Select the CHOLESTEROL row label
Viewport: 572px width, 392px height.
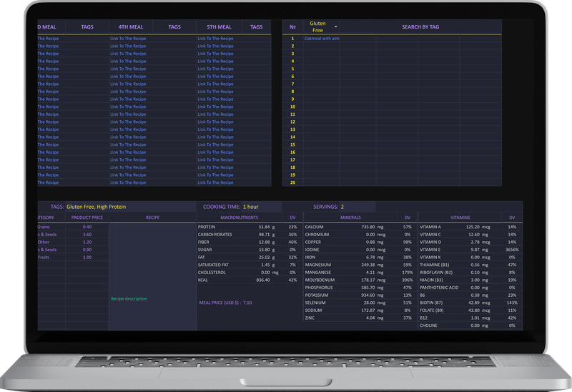(212, 273)
